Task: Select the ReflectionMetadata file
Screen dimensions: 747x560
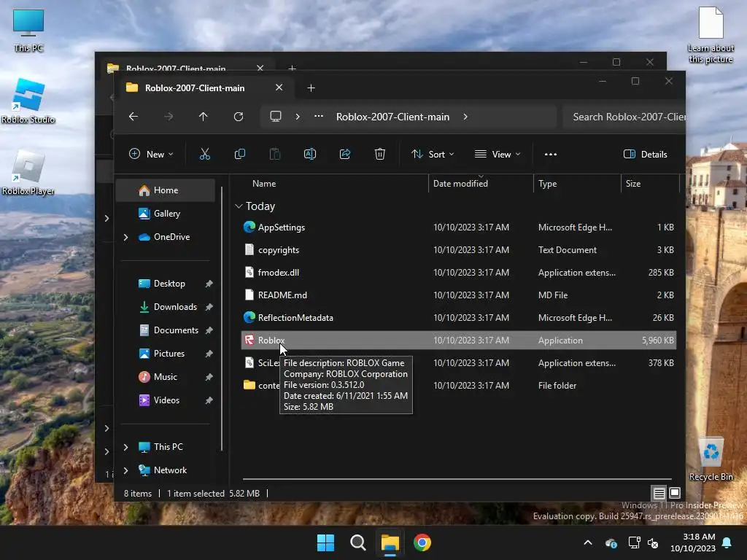Action: coord(458,318)
